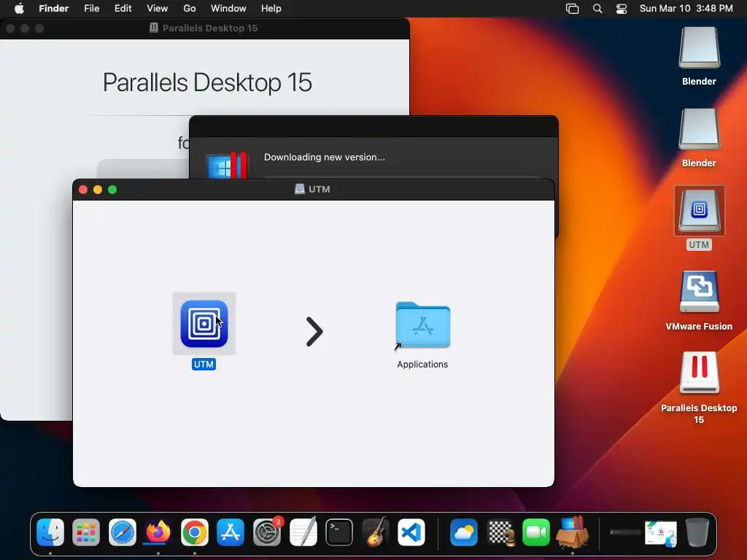Launch Firefox from the Dock

[x=158, y=532]
